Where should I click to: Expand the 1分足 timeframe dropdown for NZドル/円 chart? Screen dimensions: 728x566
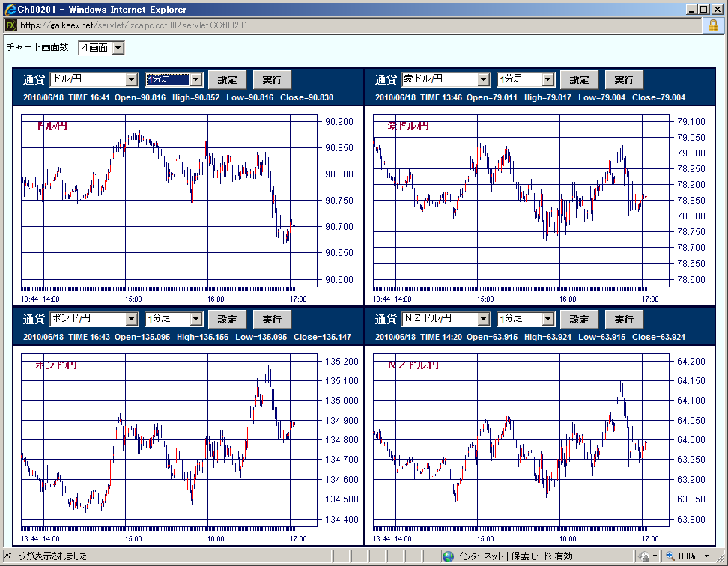pyautogui.click(x=548, y=319)
